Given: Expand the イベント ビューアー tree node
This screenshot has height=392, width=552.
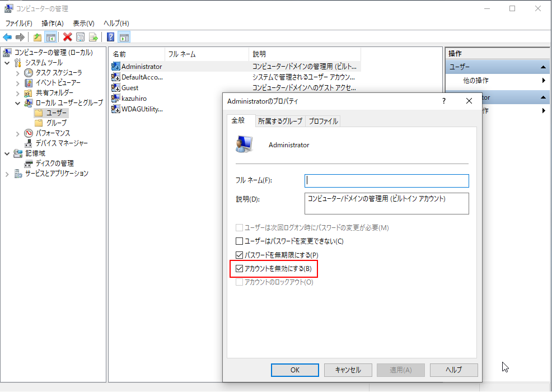Looking at the screenshot, I should point(17,83).
